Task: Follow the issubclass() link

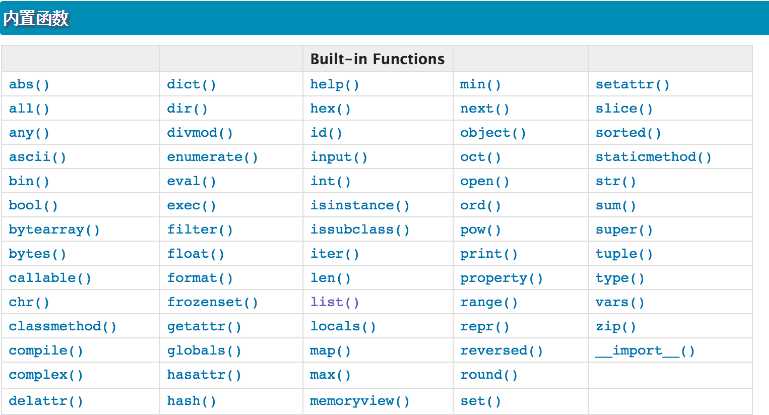Action: (x=359, y=230)
